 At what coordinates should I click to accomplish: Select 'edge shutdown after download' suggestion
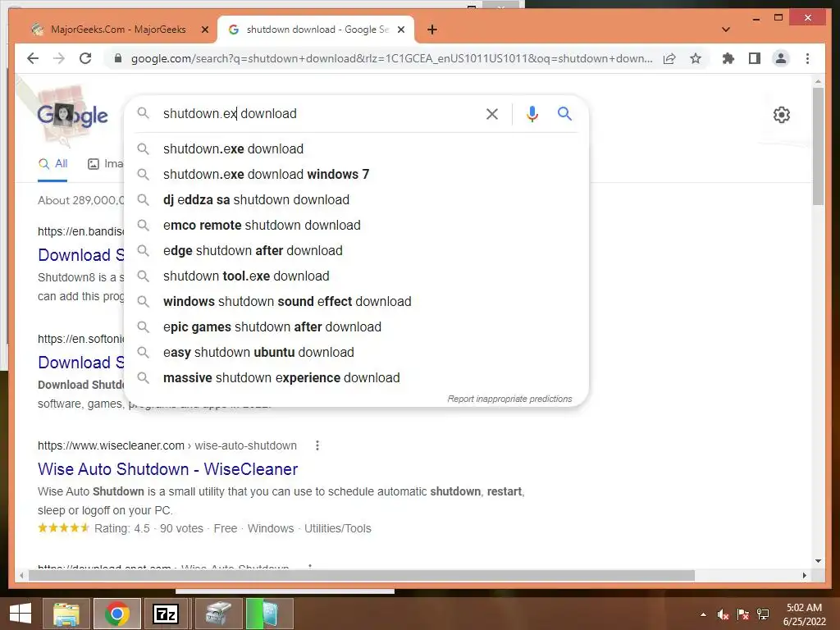click(356, 251)
